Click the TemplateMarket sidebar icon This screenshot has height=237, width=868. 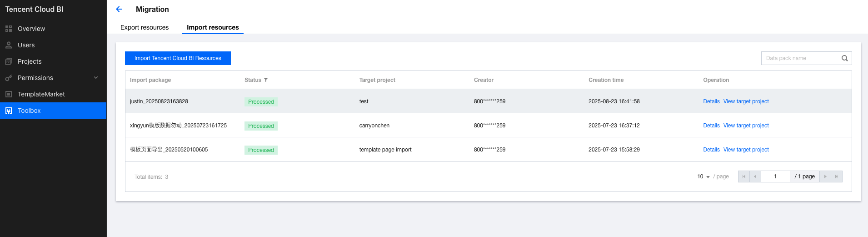coord(9,94)
